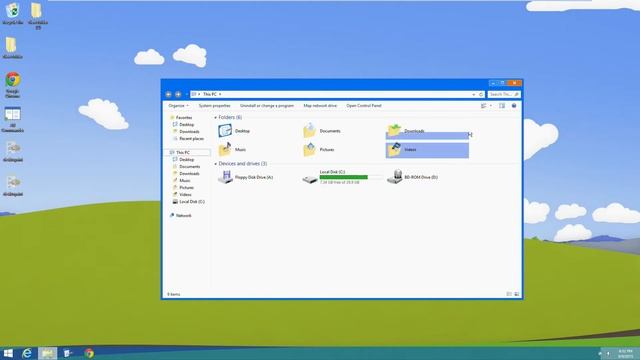Select the highlighted Videos folder in main pane

point(427,150)
